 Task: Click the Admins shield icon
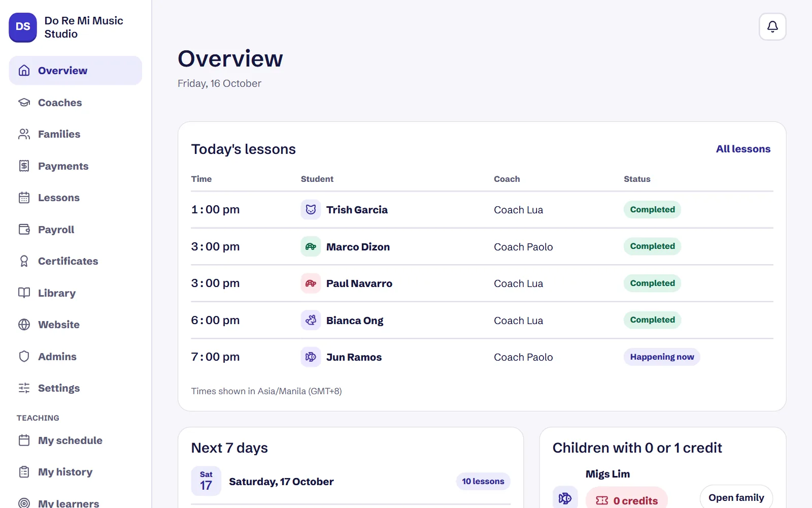pos(24,357)
